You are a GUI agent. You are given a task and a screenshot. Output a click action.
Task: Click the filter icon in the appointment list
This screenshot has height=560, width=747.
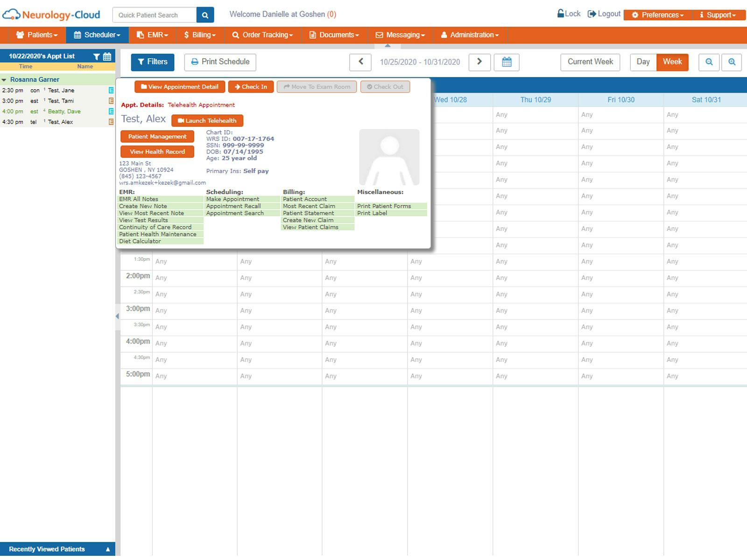click(97, 56)
